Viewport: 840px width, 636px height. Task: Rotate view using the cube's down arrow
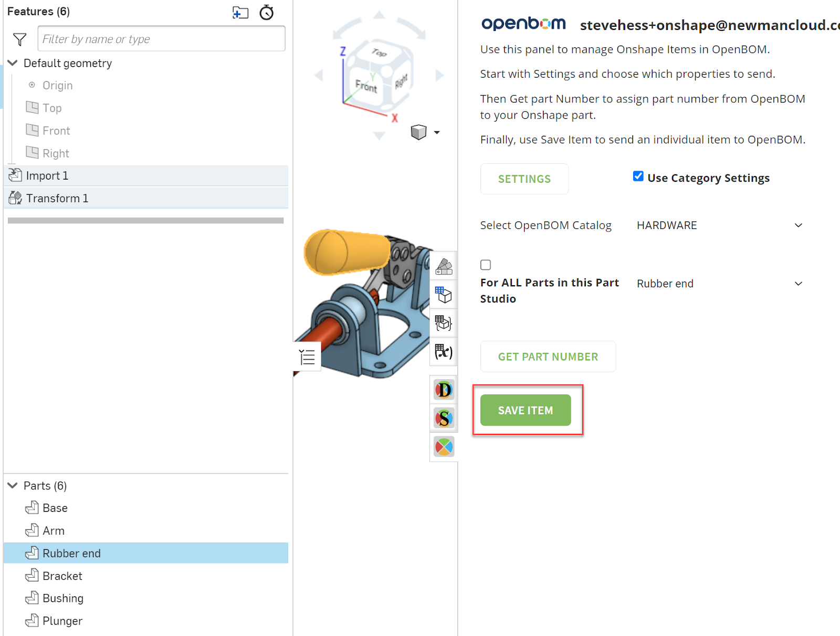pos(379,136)
